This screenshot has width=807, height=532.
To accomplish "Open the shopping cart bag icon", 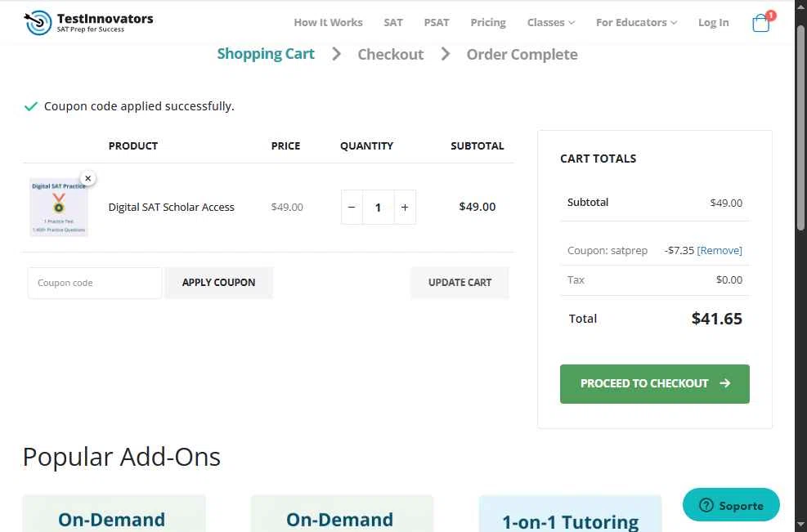I will point(761,23).
